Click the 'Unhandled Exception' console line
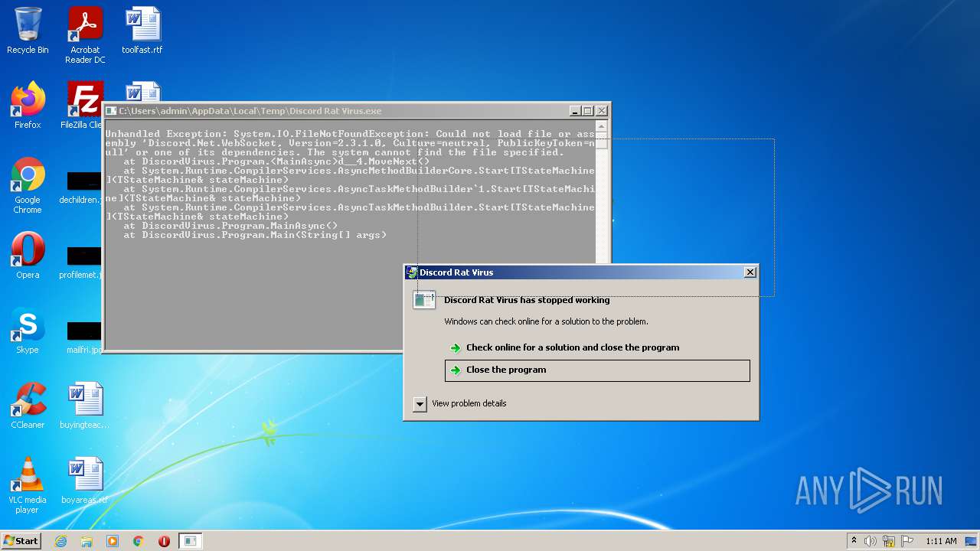The width and height of the screenshot is (980, 551). pyautogui.click(x=350, y=134)
